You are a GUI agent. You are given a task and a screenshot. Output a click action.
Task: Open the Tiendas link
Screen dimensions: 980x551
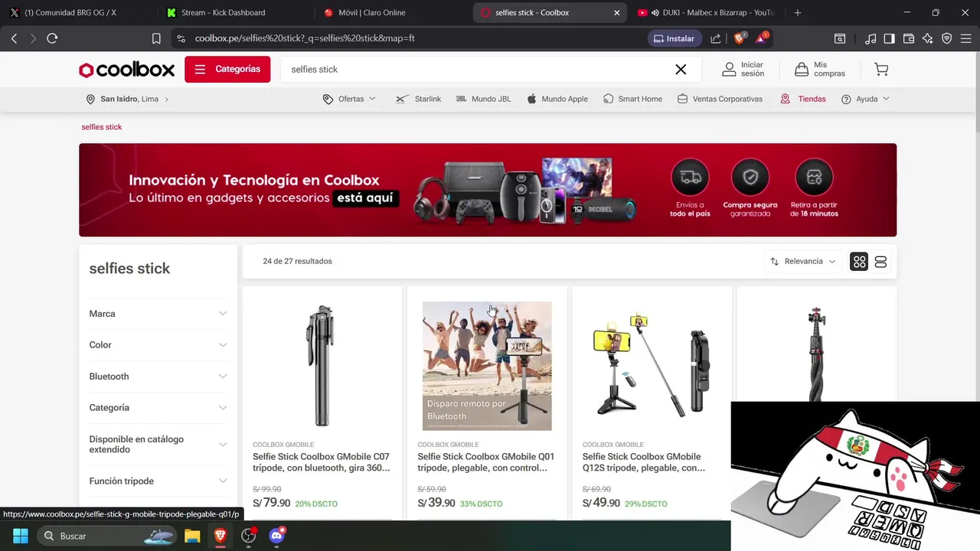pyautogui.click(x=802, y=99)
